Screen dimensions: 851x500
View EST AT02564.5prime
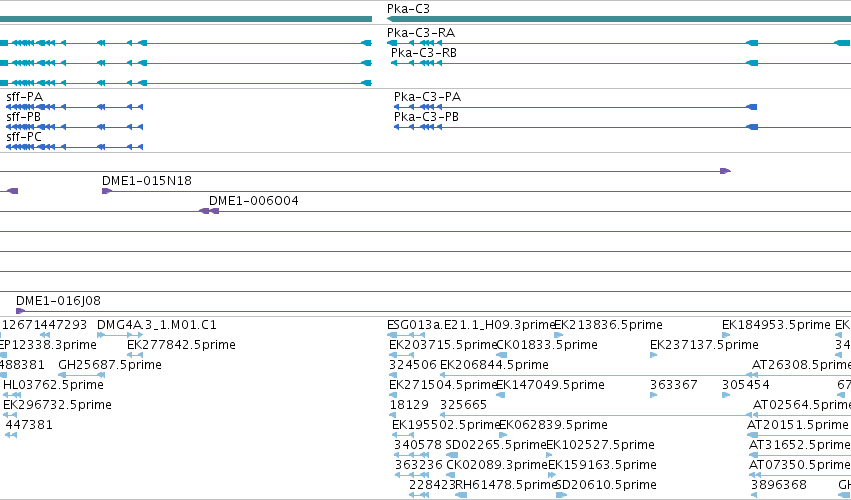pyautogui.click(x=802, y=405)
